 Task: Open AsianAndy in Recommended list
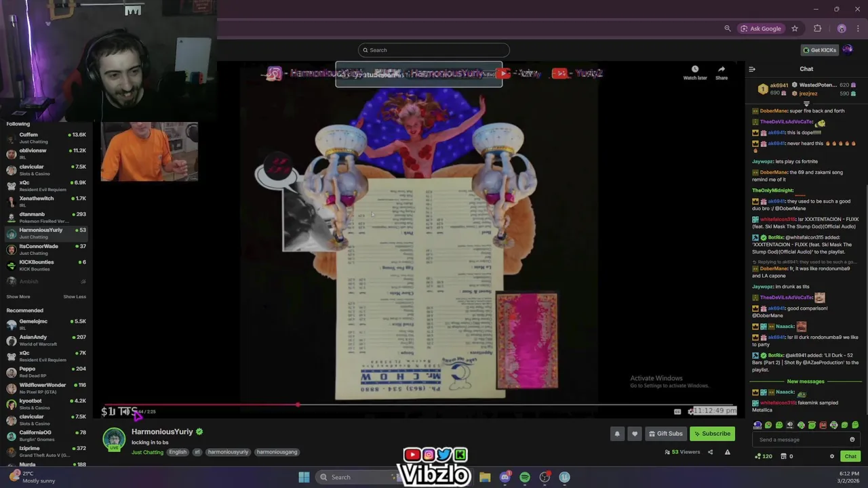(46, 340)
